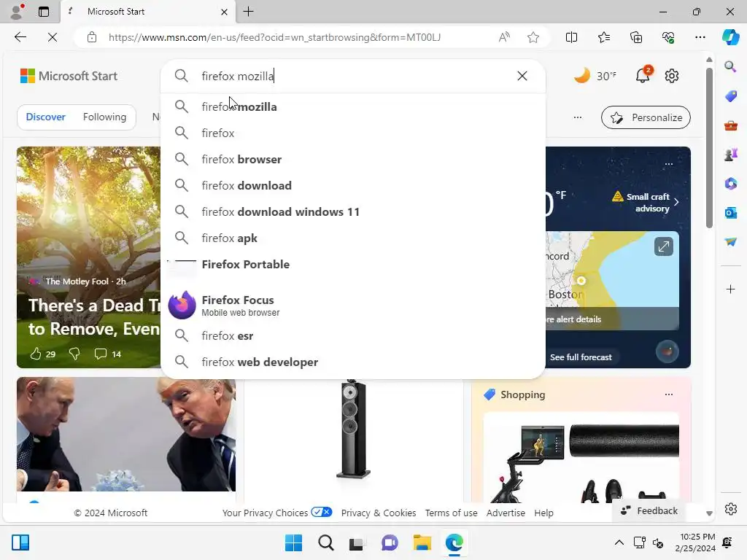
Task: Open Terms of use link
Action: click(x=451, y=513)
